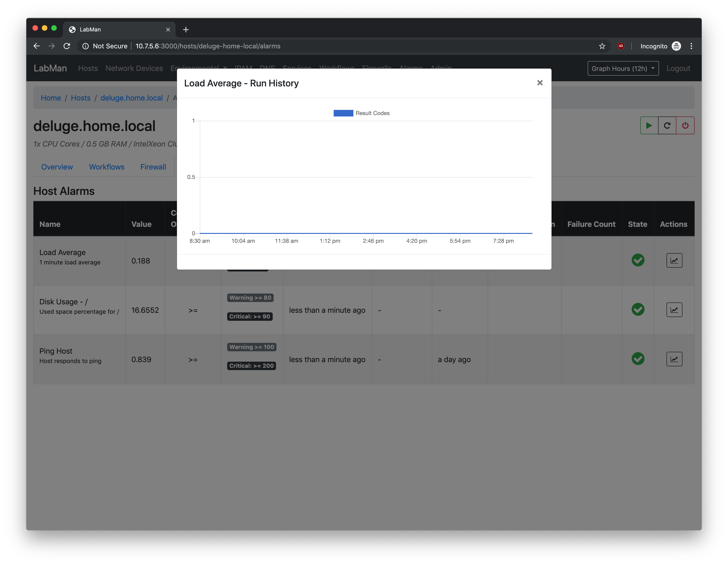
Task: Switch to the Firewall tab
Action: tap(153, 167)
